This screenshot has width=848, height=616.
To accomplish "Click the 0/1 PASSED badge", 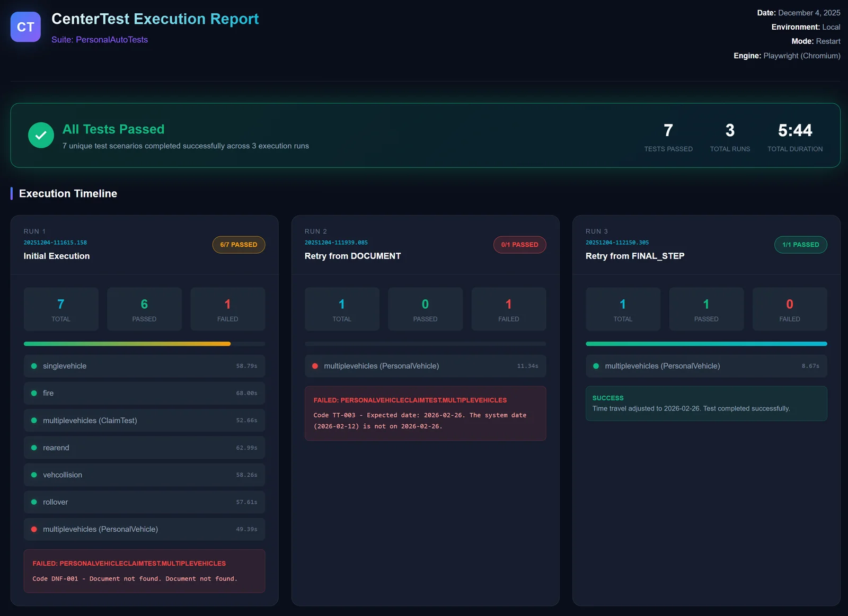I will [x=519, y=245].
